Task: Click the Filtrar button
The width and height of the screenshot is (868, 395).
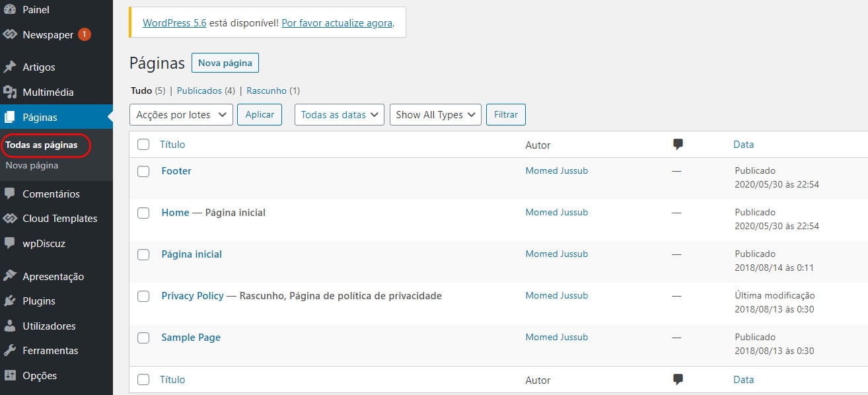Action: (506, 114)
